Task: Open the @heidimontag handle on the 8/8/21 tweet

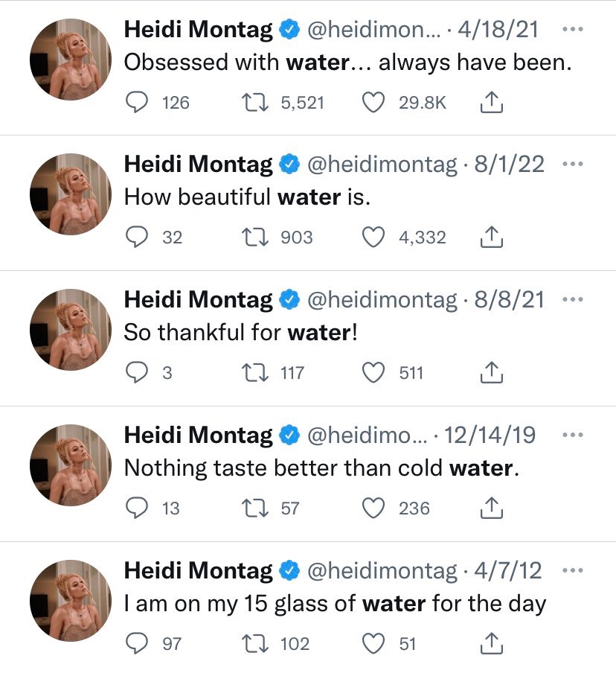Action: tap(382, 300)
